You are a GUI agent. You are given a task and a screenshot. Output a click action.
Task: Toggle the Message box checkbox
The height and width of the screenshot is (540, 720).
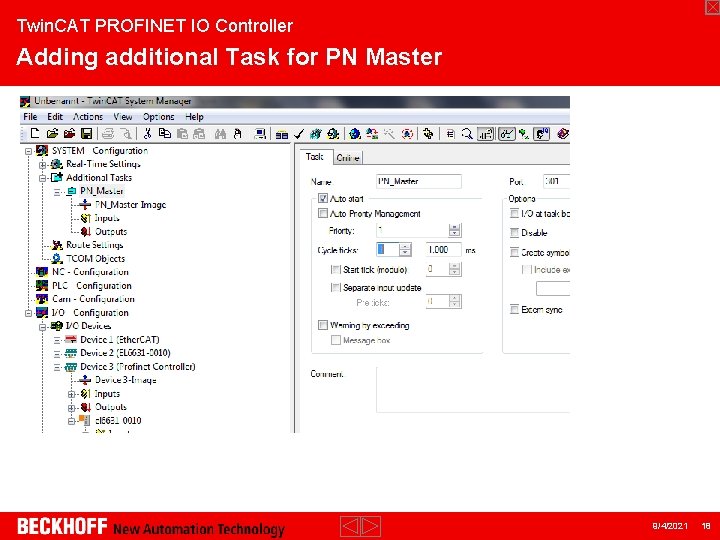point(336,340)
